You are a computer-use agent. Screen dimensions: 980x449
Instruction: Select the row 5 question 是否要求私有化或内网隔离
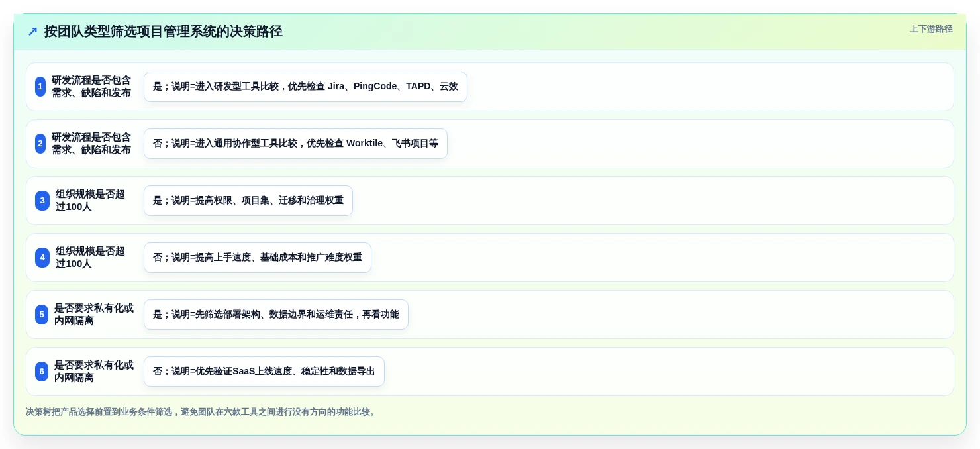(x=94, y=315)
